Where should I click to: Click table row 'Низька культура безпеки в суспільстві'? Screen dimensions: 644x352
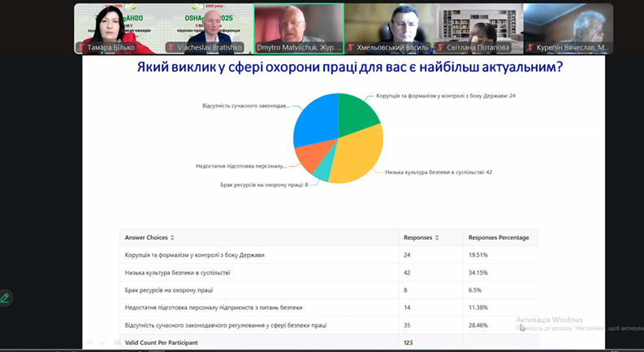pyautogui.click(x=330, y=272)
